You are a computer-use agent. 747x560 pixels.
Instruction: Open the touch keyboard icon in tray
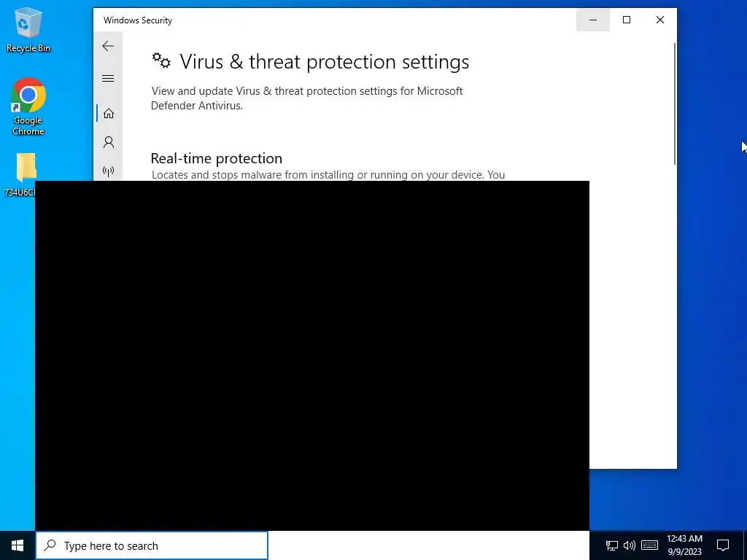tap(649, 545)
